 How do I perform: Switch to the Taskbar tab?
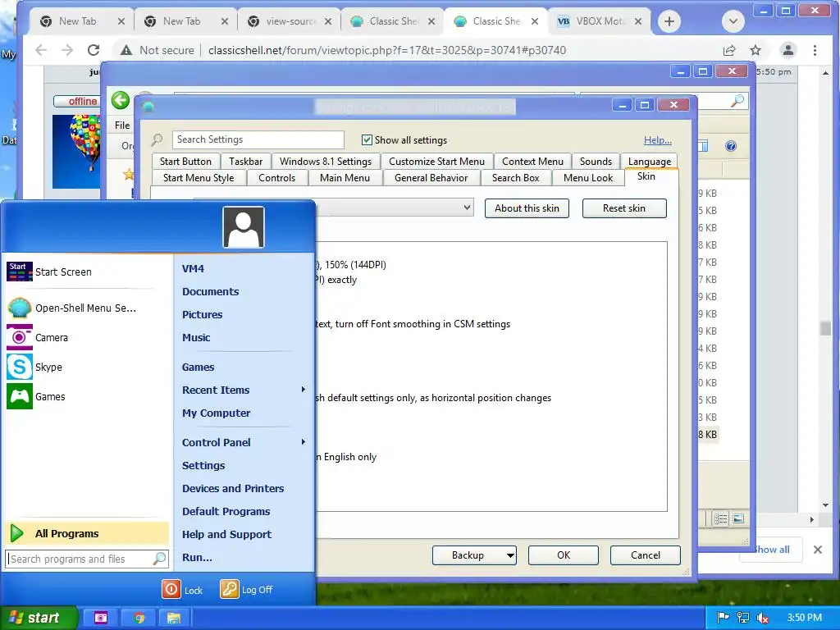(x=246, y=162)
